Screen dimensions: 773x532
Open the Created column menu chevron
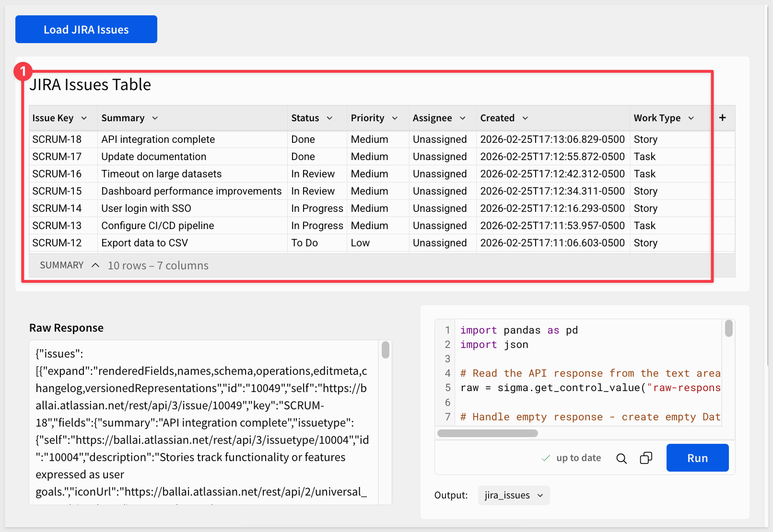point(525,118)
